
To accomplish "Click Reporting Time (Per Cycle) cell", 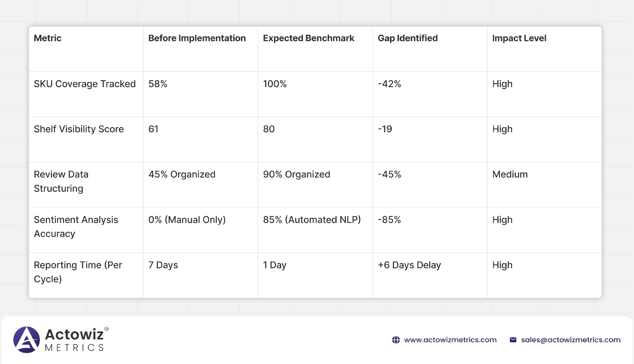I will pos(78,272).
